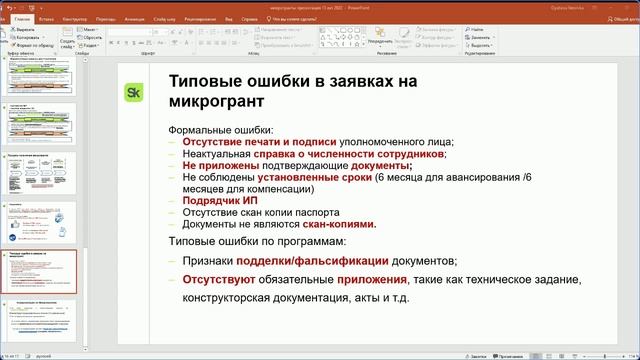Viewport: 640px width, 360px height.
Task: Select the slide thumbnail with thumbs-up icon
Action: coord(42,222)
